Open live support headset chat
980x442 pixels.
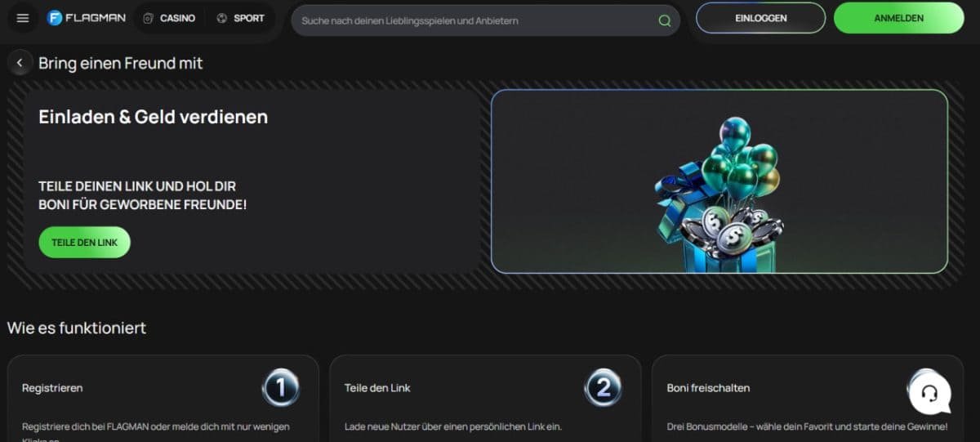coord(929,394)
